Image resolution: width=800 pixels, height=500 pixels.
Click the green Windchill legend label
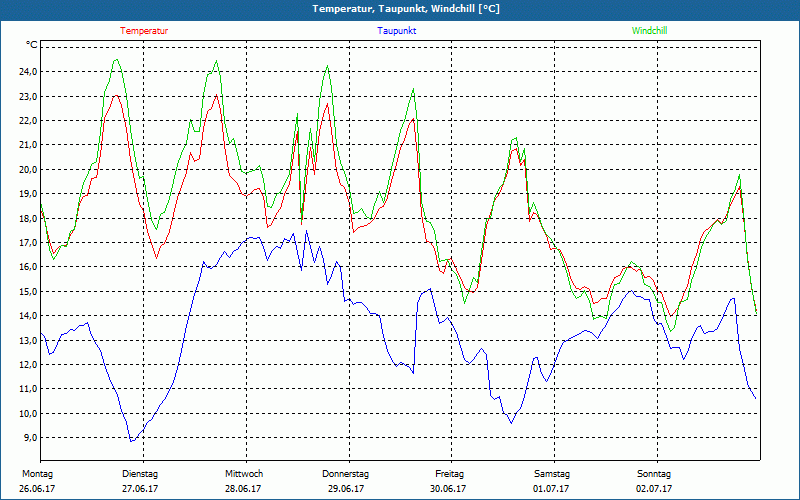pyautogui.click(x=649, y=31)
